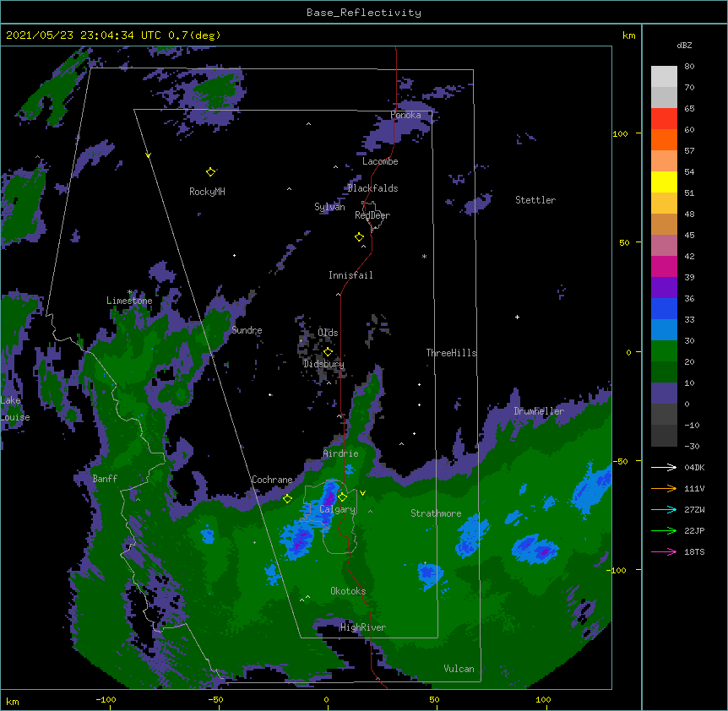Screen dimensions: 728x711
Task: Click the Olds city label
Action: (328, 333)
